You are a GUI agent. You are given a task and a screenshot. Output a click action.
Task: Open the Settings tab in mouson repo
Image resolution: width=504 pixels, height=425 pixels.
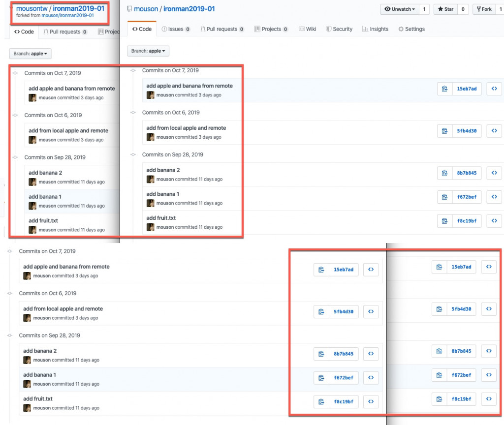pyautogui.click(x=411, y=29)
